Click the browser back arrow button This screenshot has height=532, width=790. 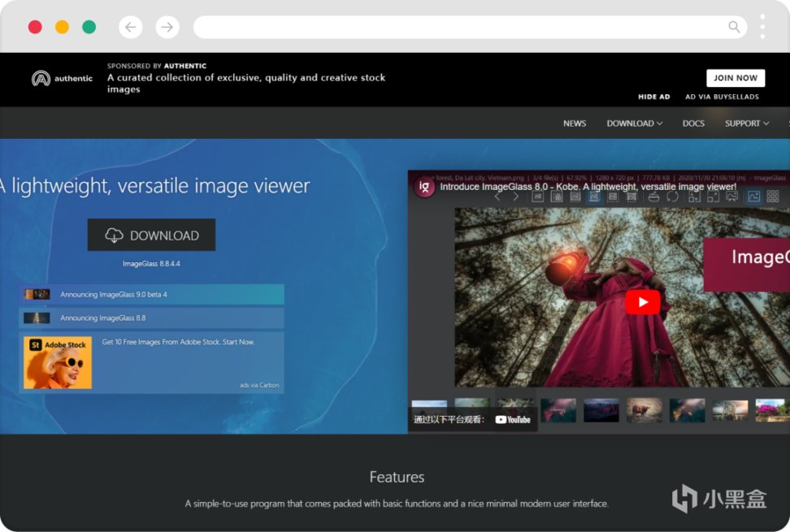click(x=130, y=27)
